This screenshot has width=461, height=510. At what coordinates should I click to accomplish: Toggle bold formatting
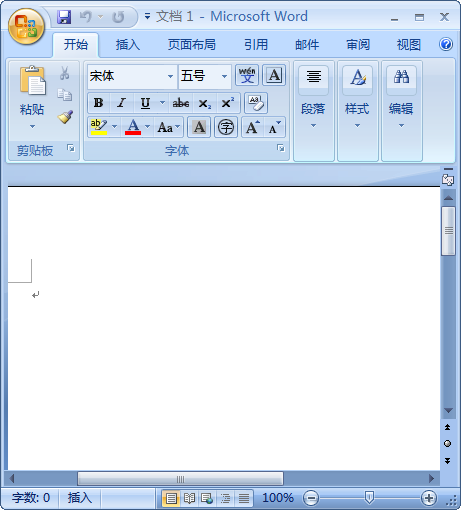[x=98, y=103]
